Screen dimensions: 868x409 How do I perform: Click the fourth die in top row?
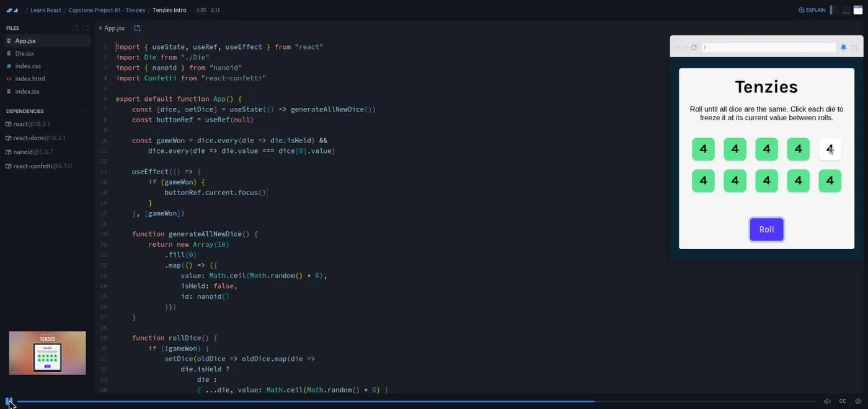click(798, 149)
